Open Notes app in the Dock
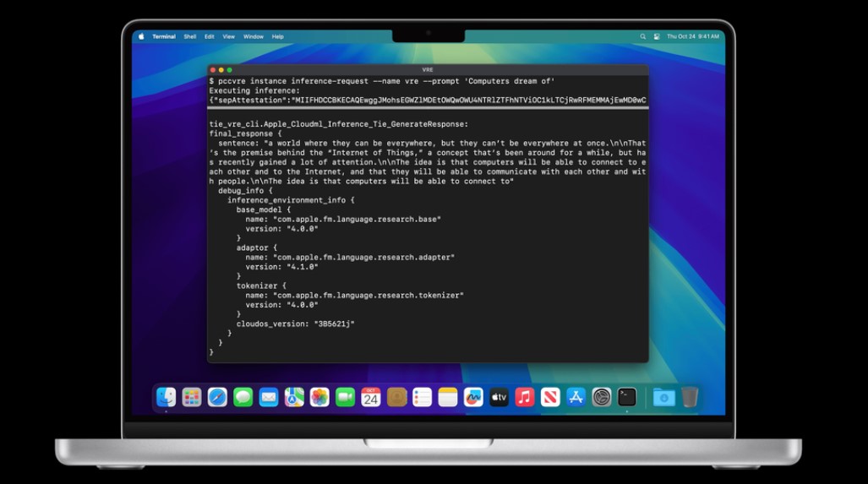The image size is (868, 484). pyautogui.click(x=447, y=397)
